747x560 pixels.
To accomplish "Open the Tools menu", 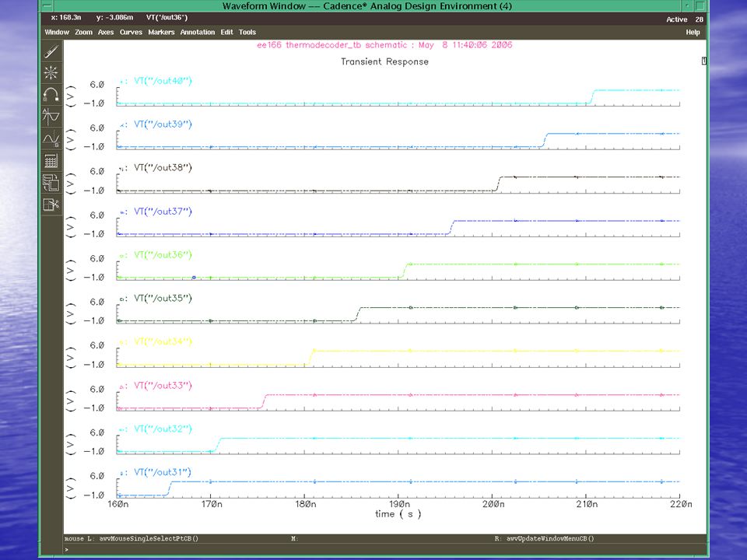I will click(247, 32).
